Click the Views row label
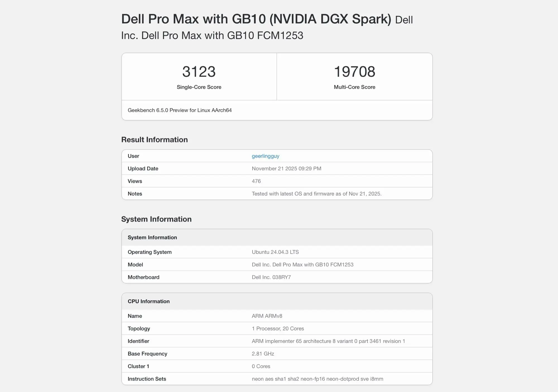The width and height of the screenshot is (558, 392). tap(135, 181)
